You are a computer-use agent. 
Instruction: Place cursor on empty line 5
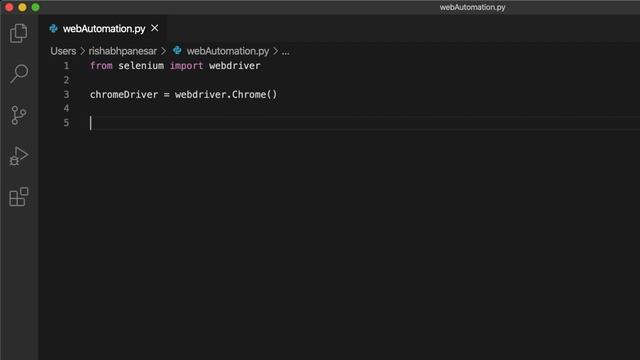click(363, 123)
